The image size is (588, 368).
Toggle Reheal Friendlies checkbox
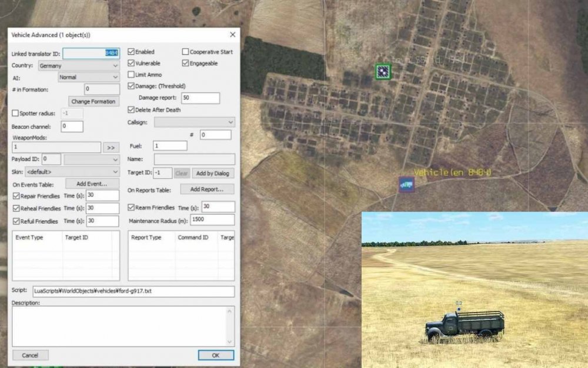tap(16, 208)
